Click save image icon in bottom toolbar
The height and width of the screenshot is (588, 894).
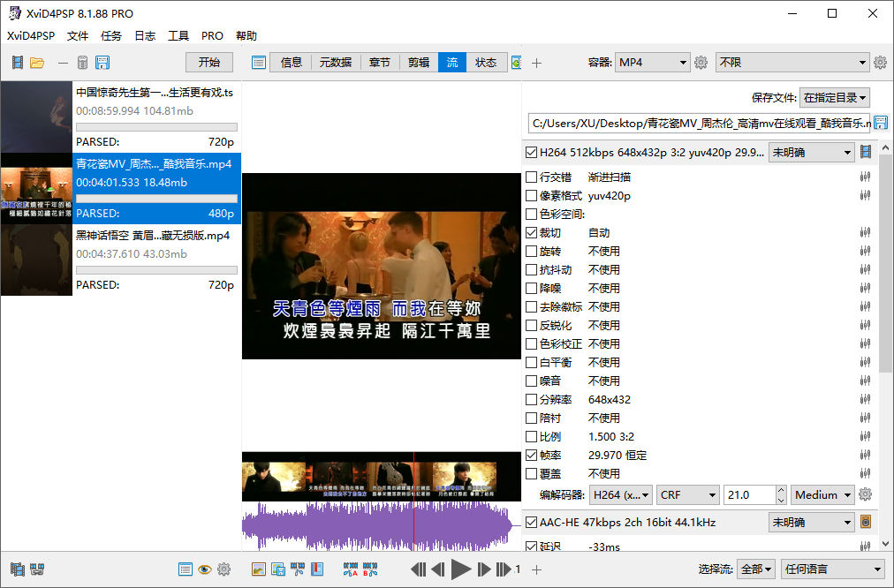[x=278, y=569]
